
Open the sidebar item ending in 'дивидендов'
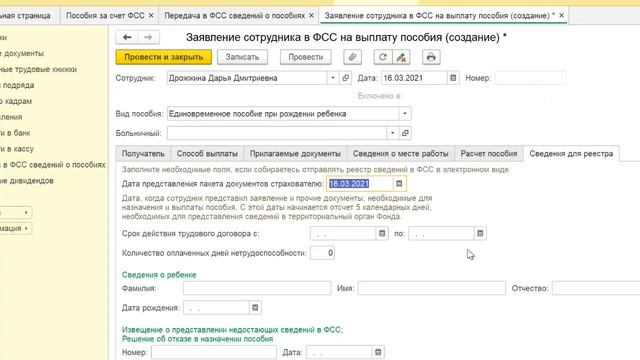pyautogui.click(x=27, y=180)
